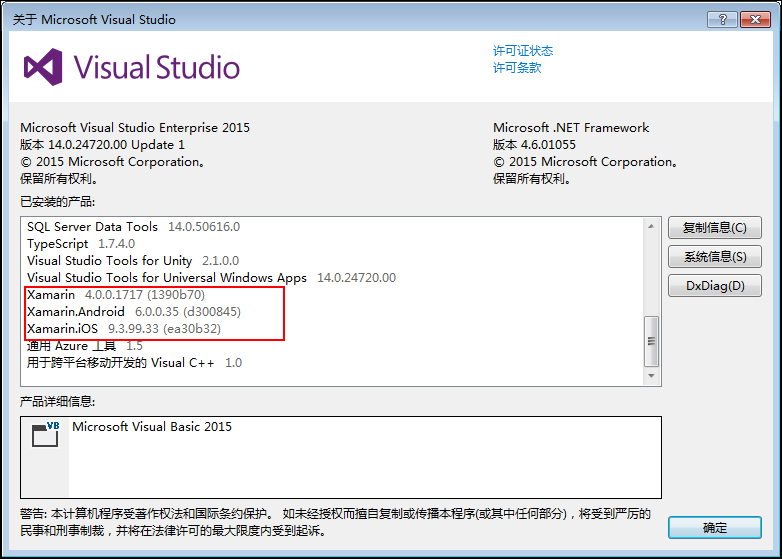
Task: Click the Visual Studio logo icon
Action: [x=43, y=67]
